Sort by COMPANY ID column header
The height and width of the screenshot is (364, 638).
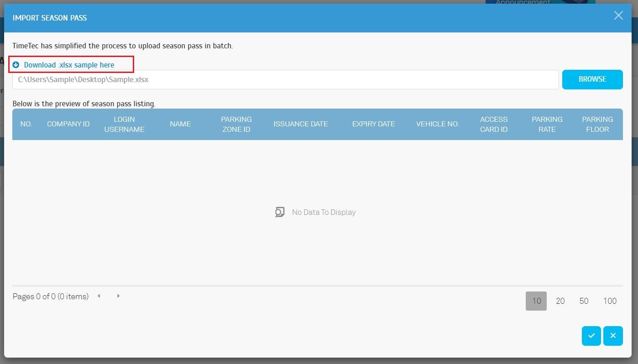tap(68, 124)
